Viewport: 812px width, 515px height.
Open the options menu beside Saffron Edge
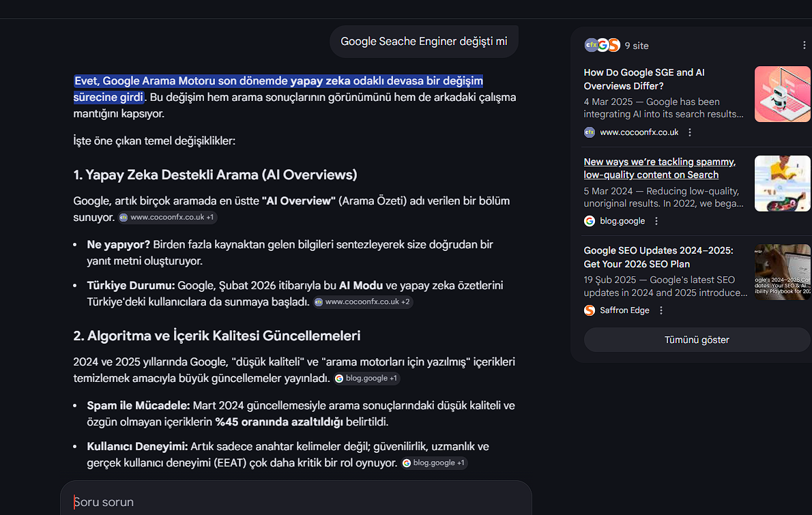(661, 310)
